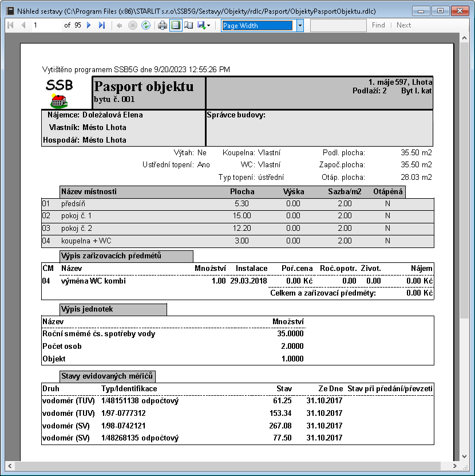The width and height of the screenshot is (475, 476).
Task: Go to the next page
Action: (x=89, y=25)
